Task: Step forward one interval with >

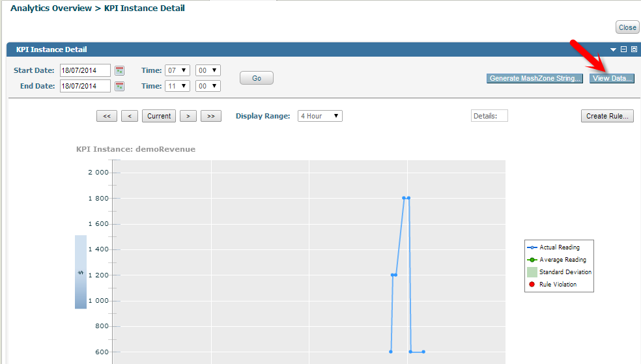Action: click(x=188, y=116)
